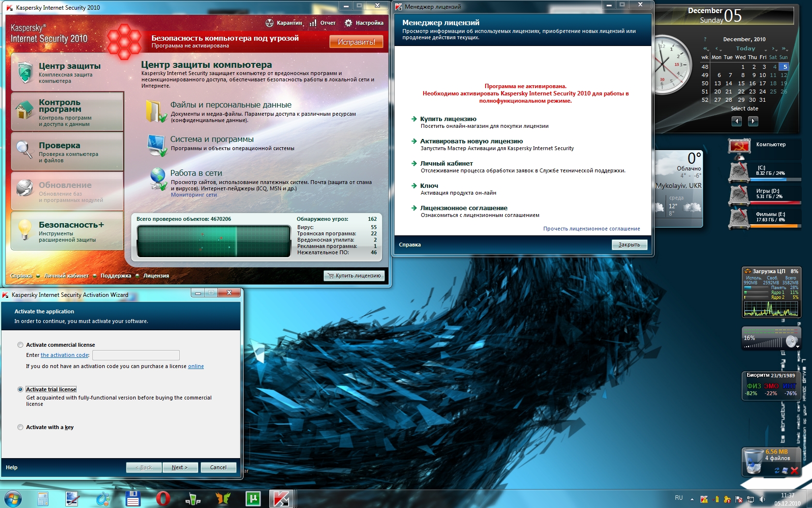
Task: Select Личный кабинет in license manager
Action: tap(446, 163)
